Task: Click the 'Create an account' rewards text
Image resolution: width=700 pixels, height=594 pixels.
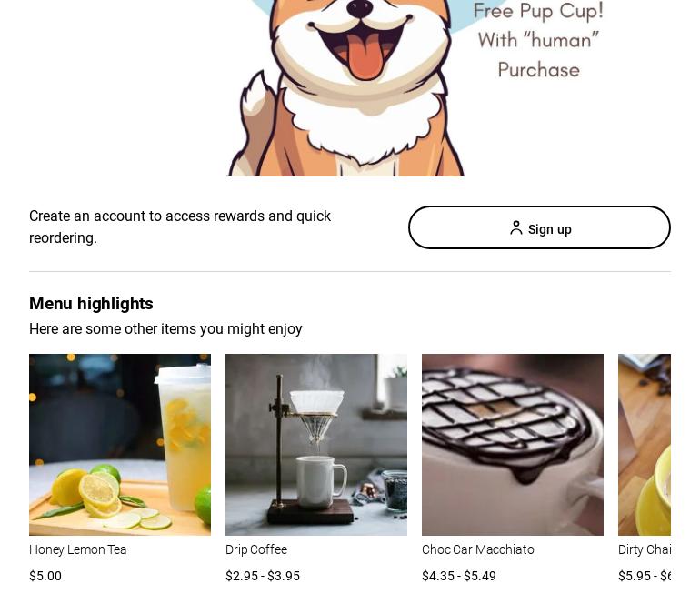Action: coord(180,227)
